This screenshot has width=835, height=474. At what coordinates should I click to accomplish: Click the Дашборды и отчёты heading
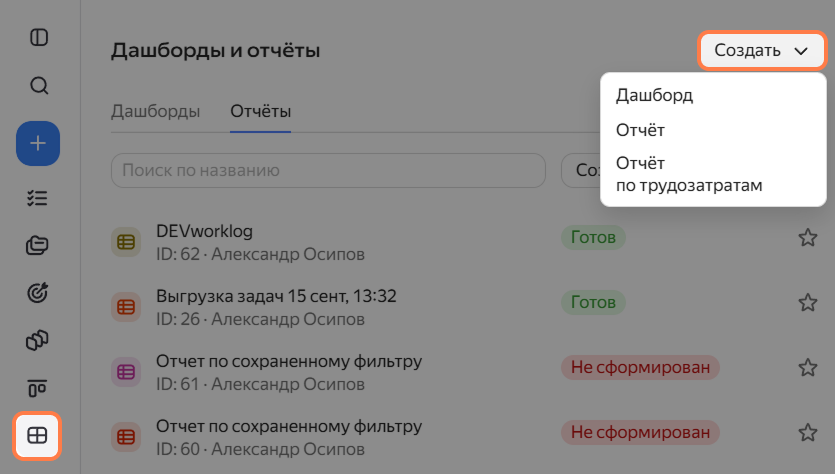[216, 51]
